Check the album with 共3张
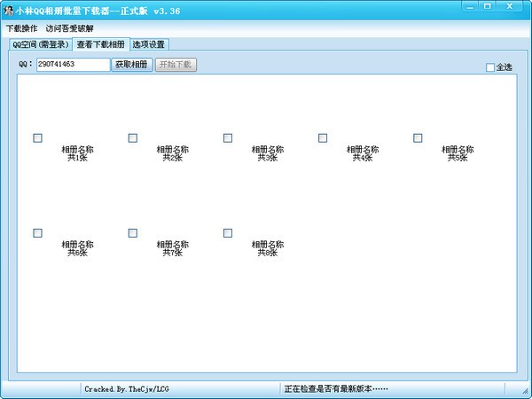Viewport: 532px width, 399px height. [x=228, y=138]
